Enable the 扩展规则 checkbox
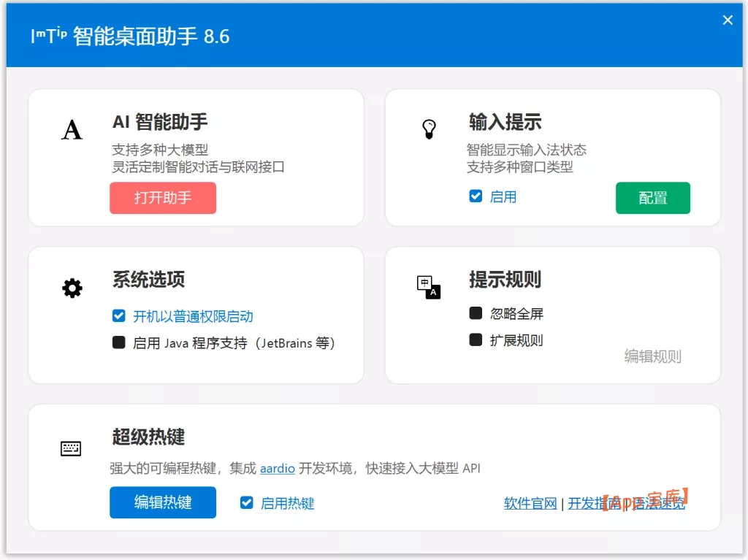 476,340
